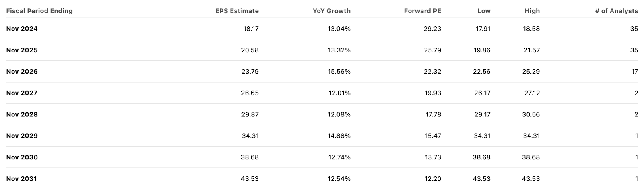The width and height of the screenshot is (644, 186).
Task: Select the Nov 2024 row label
Action: coord(22,29)
